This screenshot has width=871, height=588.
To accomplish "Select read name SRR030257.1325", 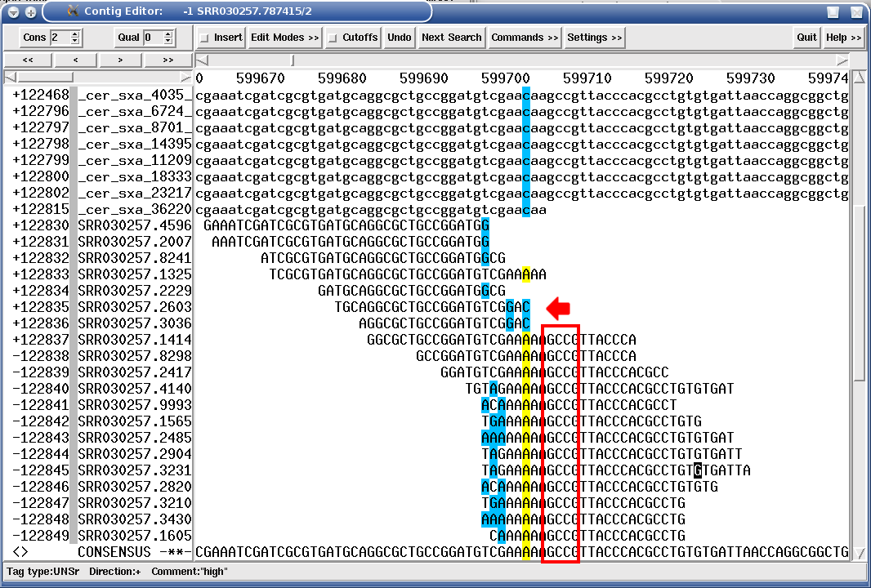I will 135,274.
